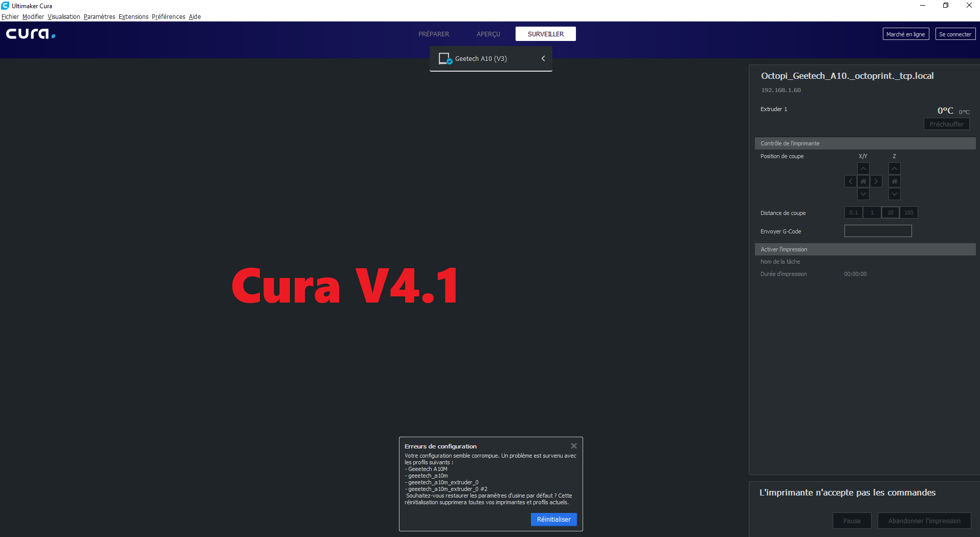Home the X/Y axes

point(863,181)
